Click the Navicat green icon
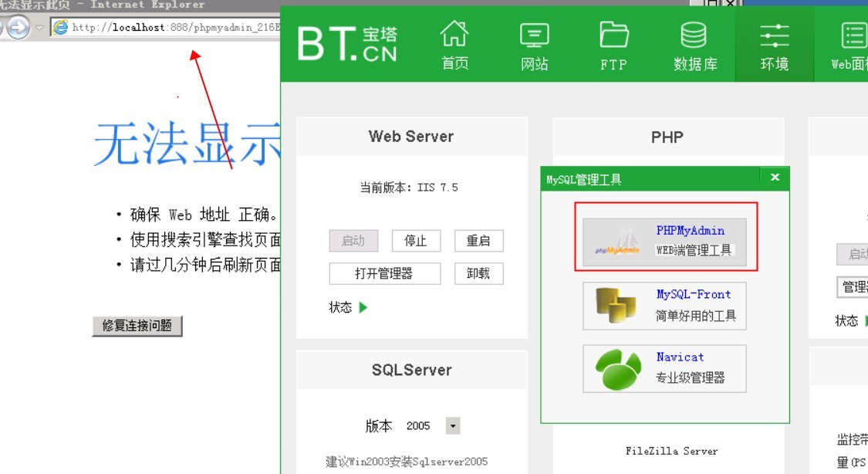 tap(618, 369)
